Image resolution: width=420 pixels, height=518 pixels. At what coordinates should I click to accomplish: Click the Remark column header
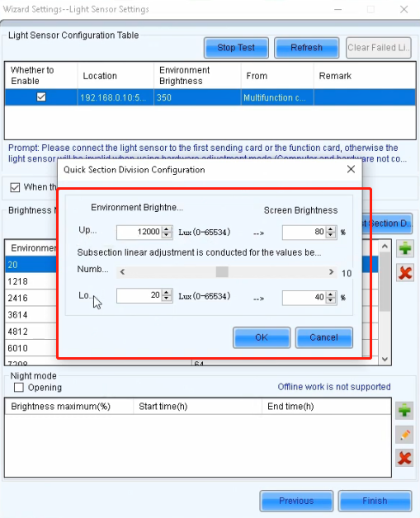point(365,75)
